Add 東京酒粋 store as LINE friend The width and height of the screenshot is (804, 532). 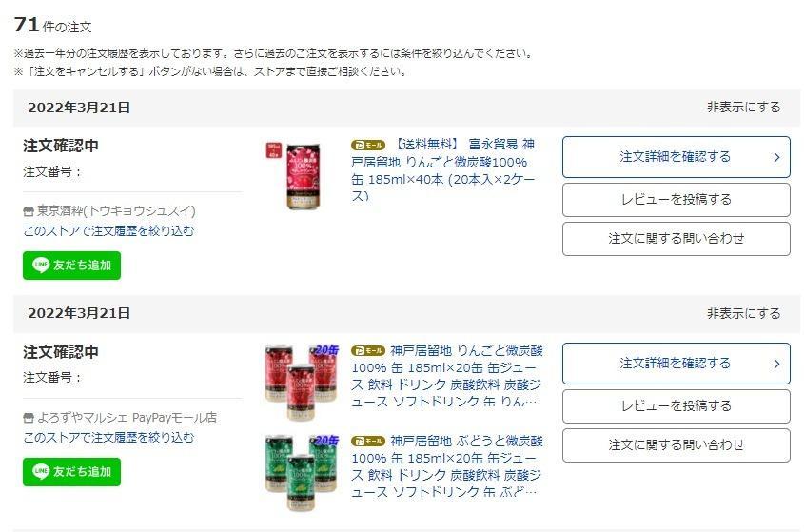click(71, 266)
